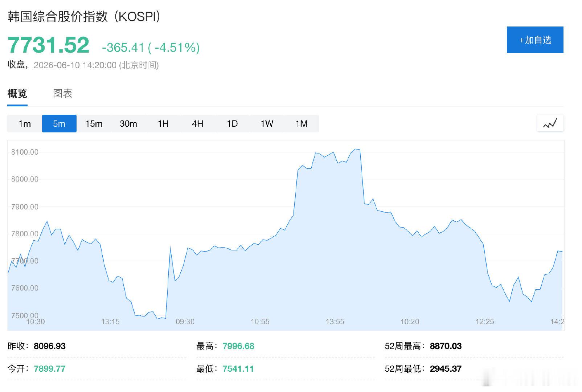The width and height of the screenshot is (582, 392).
Task: Choose the 1m interval
Action: [x=25, y=123]
